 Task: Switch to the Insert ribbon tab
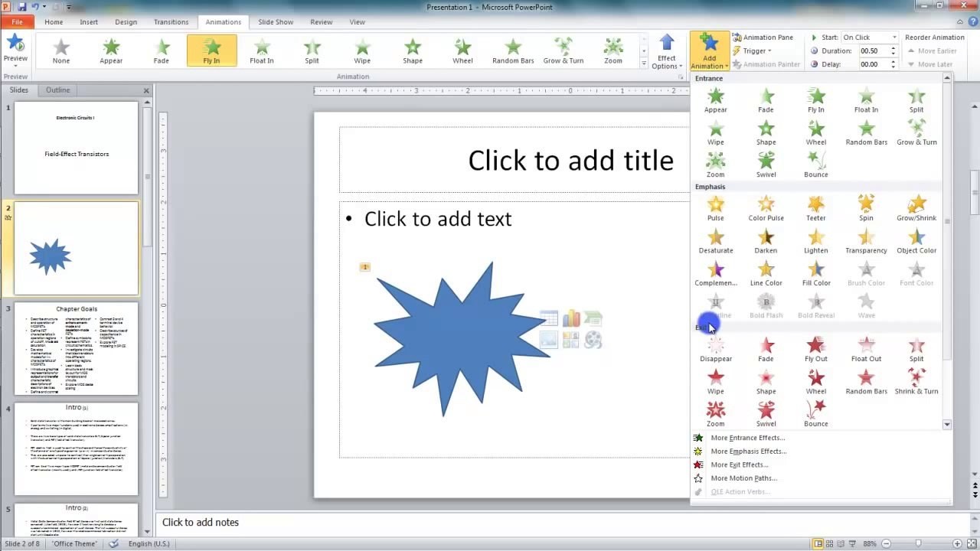pyautogui.click(x=89, y=22)
